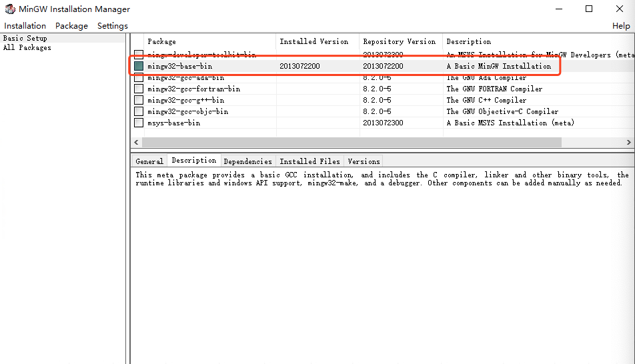Switch to the Installed Files tab
Viewport: 635px width, 364px height.
tap(309, 161)
